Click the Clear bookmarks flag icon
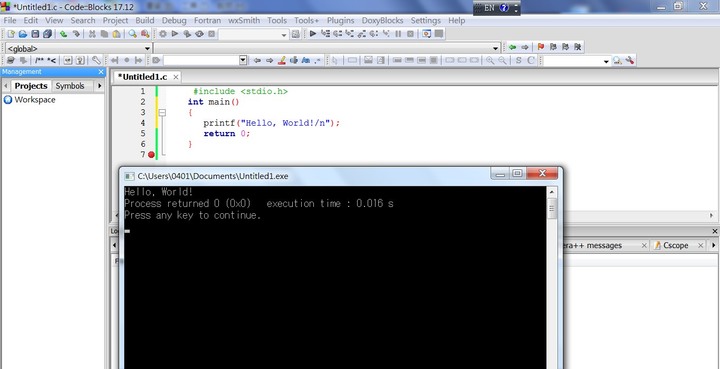 click(578, 47)
